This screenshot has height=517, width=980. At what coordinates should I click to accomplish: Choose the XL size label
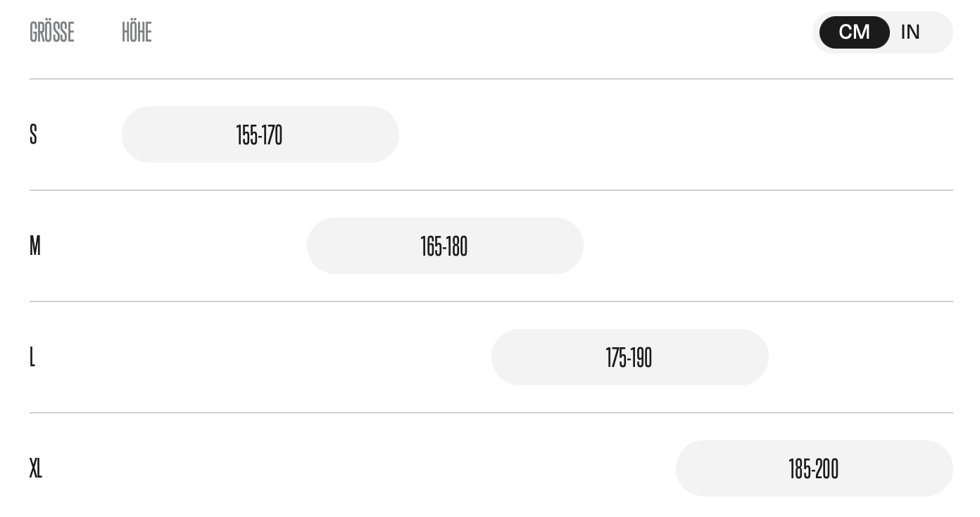(x=36, y=468)
